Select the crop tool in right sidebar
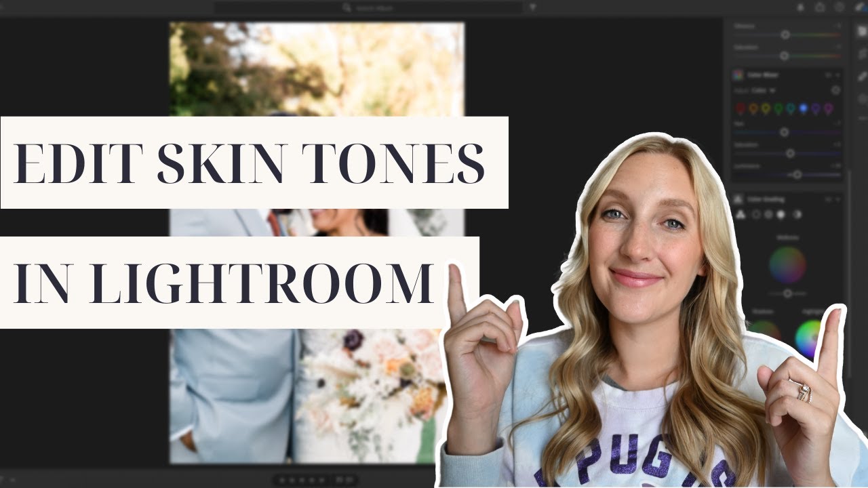Viewport: 868px width, 488px height. (862, 55)
